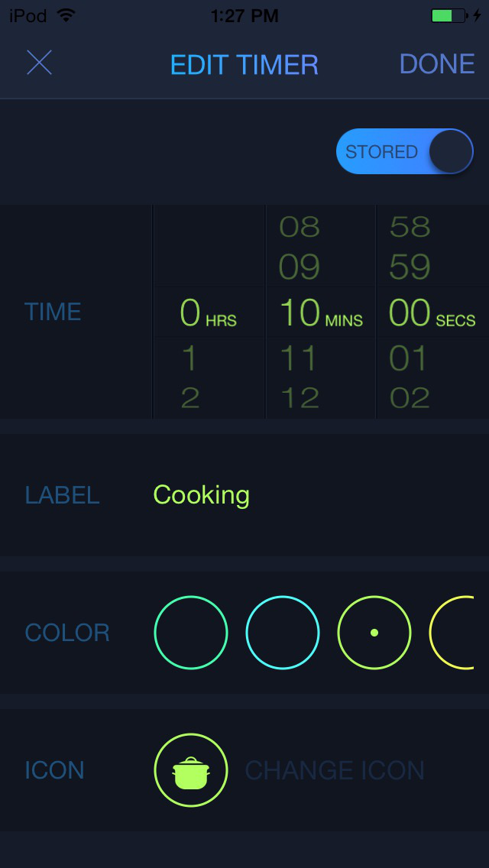The image size is (489, 868).
Task: Tap the selected lime color circle
Action: (374, 633)
